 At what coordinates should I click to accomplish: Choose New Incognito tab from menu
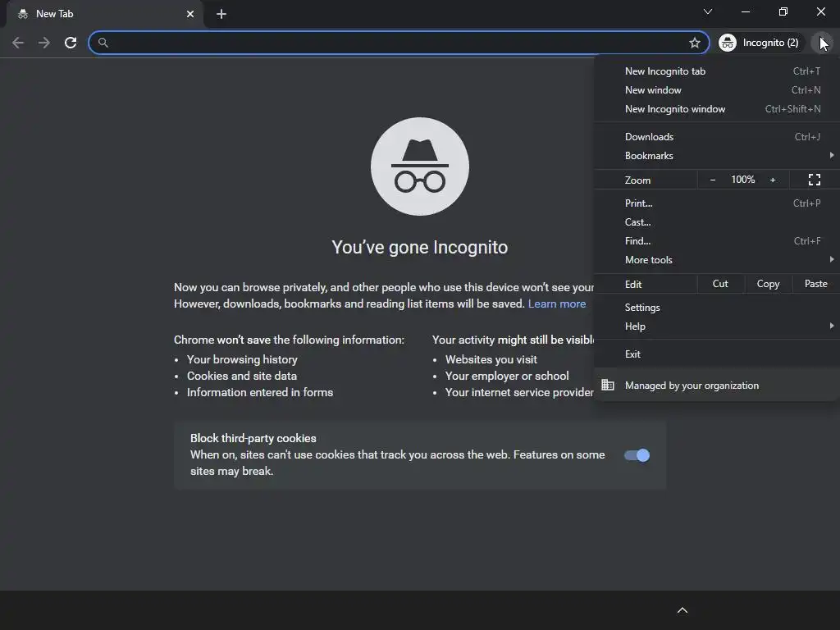[x=717, y=71]
